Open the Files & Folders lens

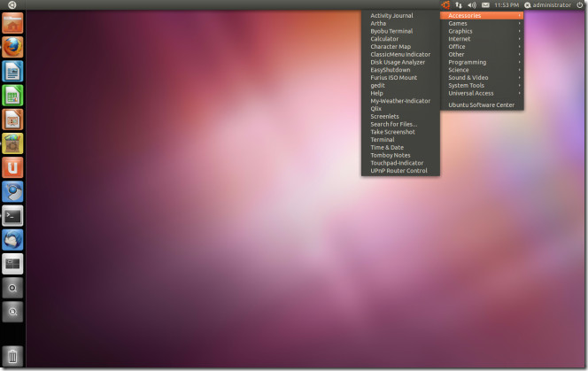coord(12,312)
